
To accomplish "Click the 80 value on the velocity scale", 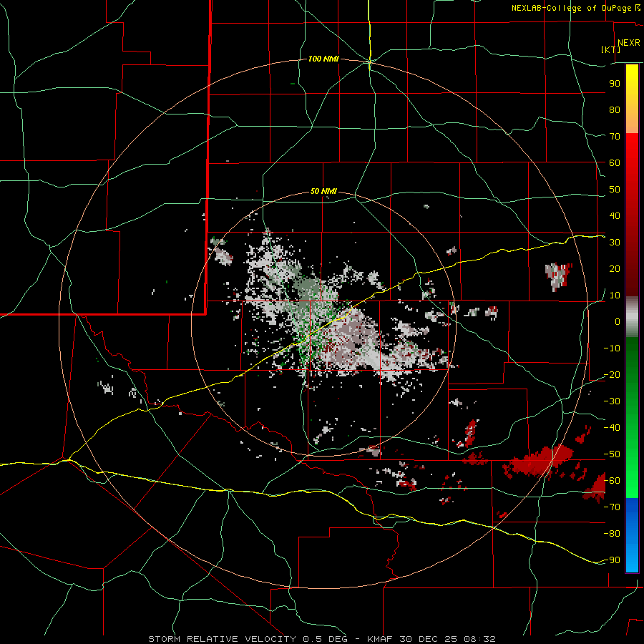I will click(x=615, y=109).
